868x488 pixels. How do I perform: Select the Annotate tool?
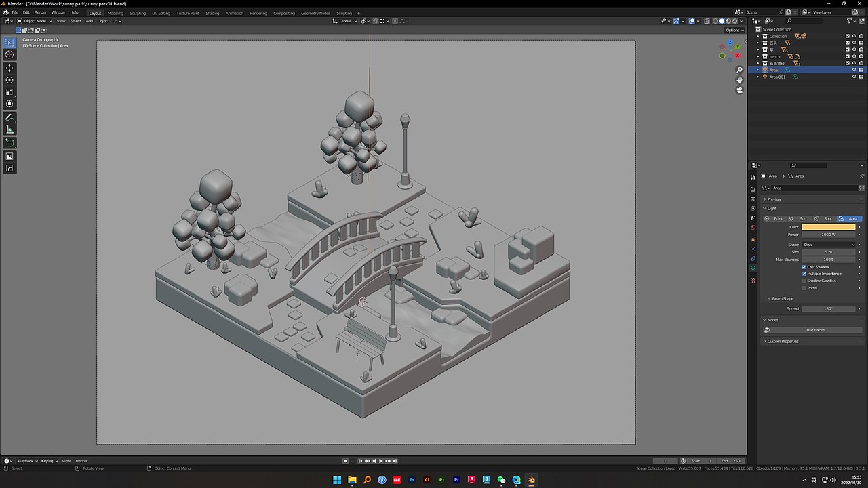(x=9, y=118)
